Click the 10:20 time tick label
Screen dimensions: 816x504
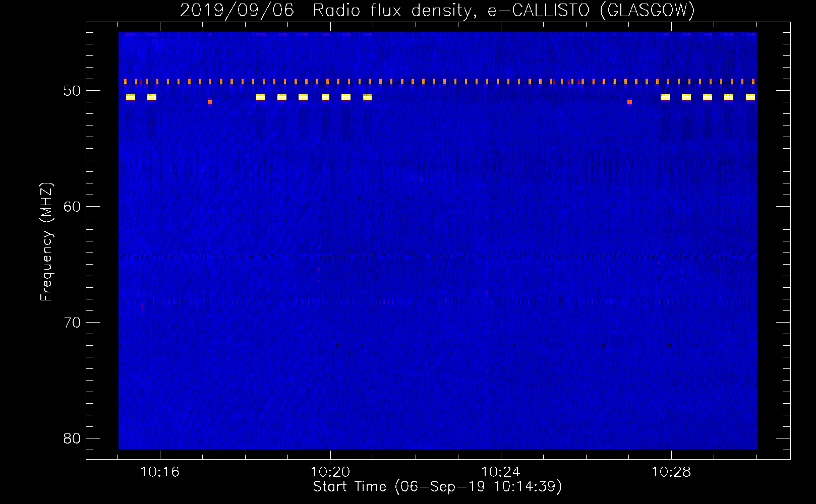tap(330, 472)
